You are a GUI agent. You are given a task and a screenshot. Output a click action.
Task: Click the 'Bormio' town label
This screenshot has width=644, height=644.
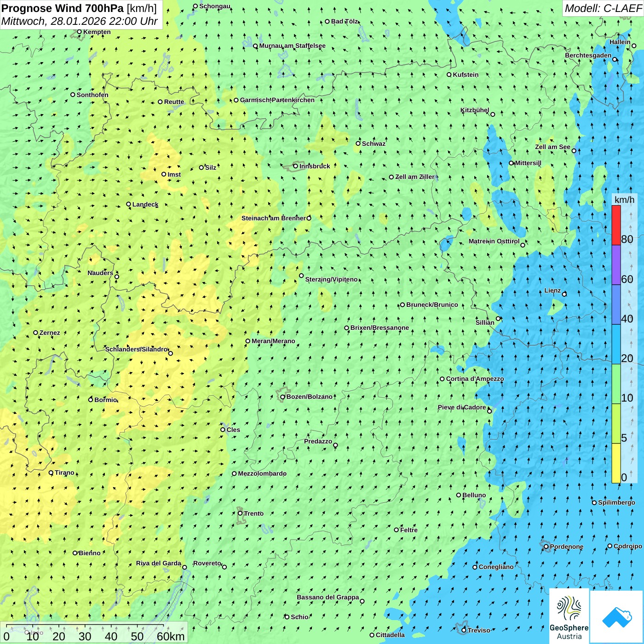pos(106,400)
